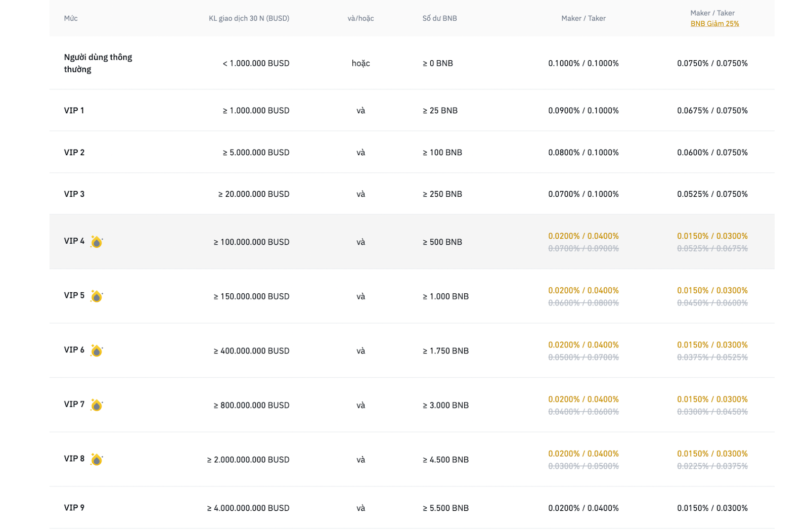The image size is (809, 532).
Task: Click the 0.0150% / 0.0300% fee for VIP 9
Action: 712,508
